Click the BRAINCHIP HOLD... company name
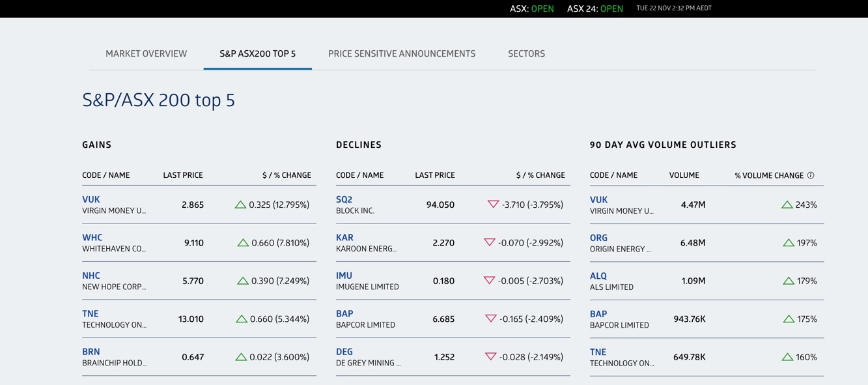Screen dimensions: 868x385 115,364
